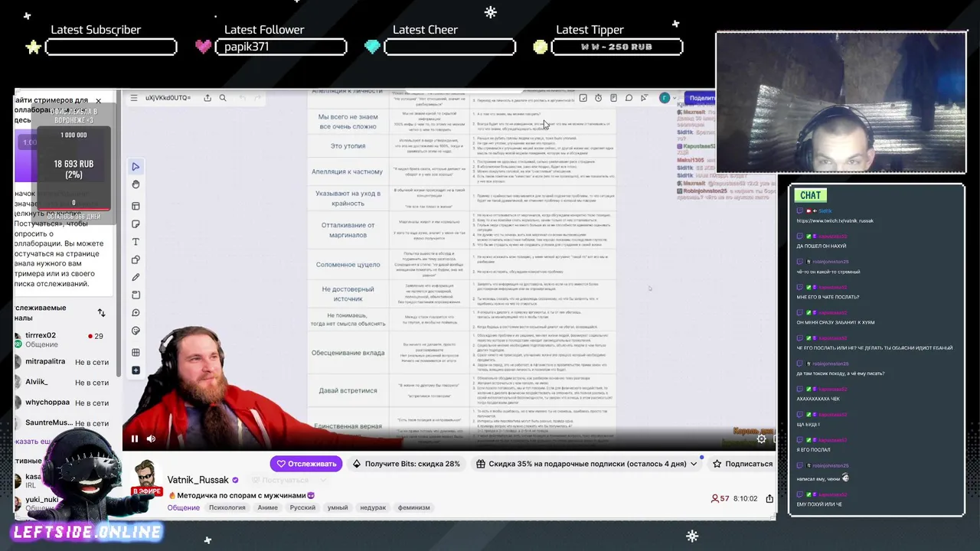Select the недурак tag
Viewport: 980px width, 551px height.
[373, 507]
